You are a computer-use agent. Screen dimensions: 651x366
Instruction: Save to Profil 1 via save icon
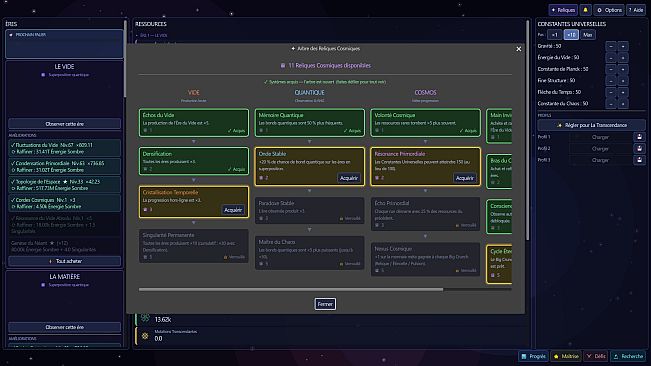639,137
